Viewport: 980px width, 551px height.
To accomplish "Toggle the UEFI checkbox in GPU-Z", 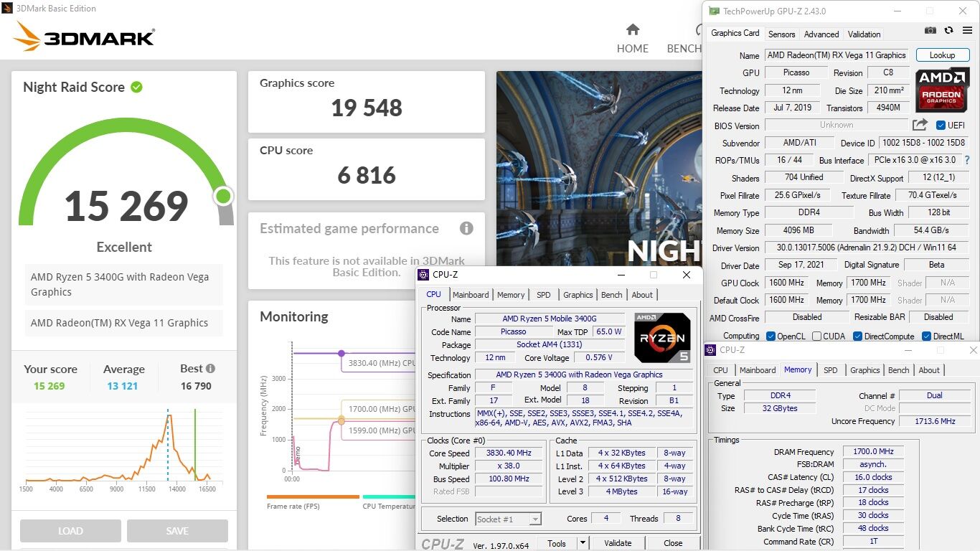I will 941,125.
